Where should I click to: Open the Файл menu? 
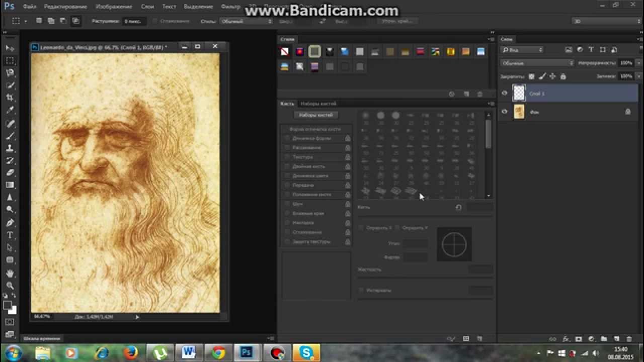click(30, 7)
